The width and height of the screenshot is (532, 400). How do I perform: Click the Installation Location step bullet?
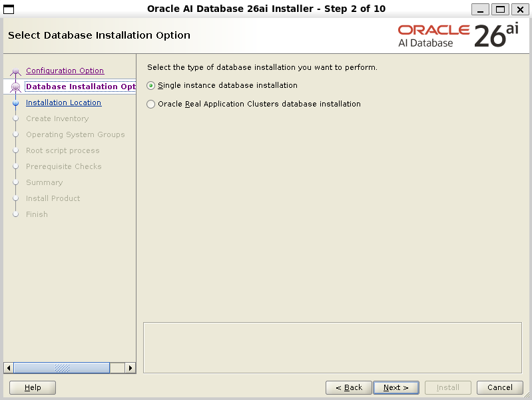16,103
